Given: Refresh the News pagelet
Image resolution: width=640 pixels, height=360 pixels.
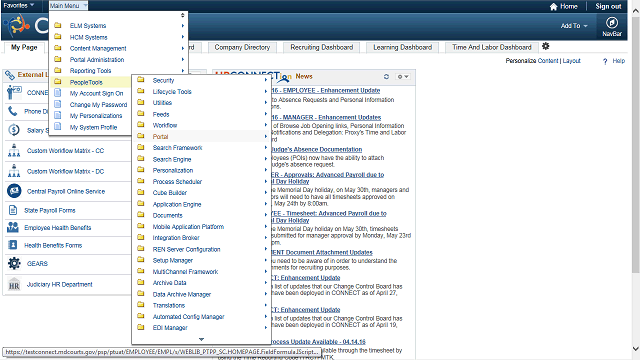Looking at the screenshot, I should [386, 76].
